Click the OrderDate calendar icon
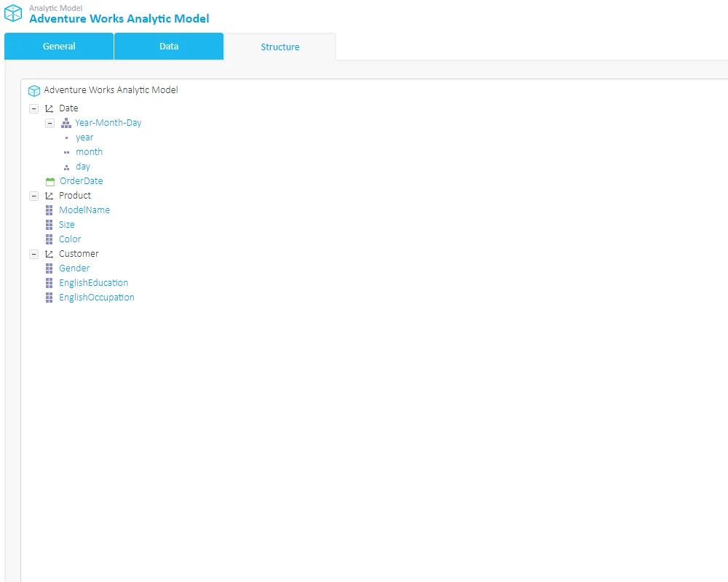 pyautogui.click(x=50, y=181)
